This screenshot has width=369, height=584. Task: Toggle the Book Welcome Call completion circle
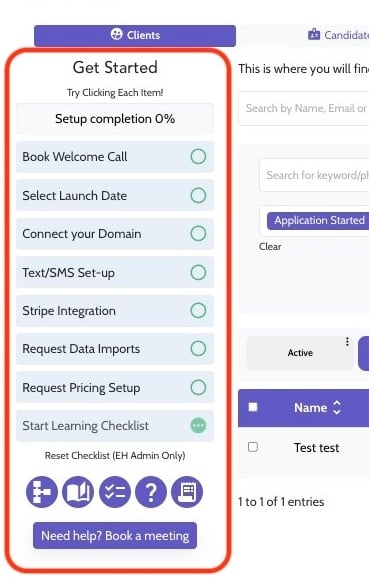[198, 156]
